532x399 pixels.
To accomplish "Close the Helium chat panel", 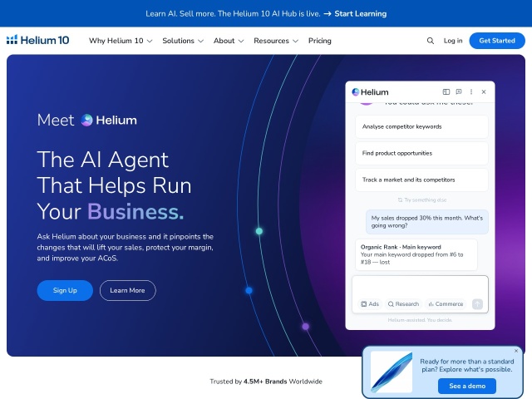I will tap(484, 92).
